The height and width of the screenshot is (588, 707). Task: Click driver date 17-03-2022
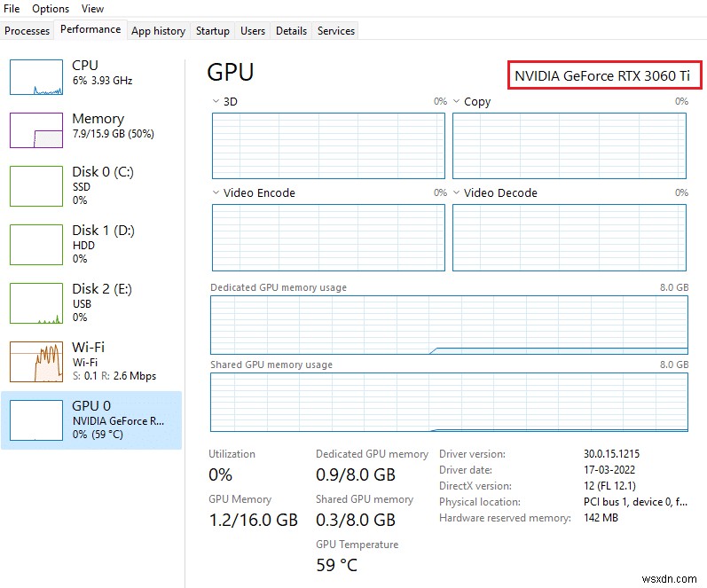point(609,470)
